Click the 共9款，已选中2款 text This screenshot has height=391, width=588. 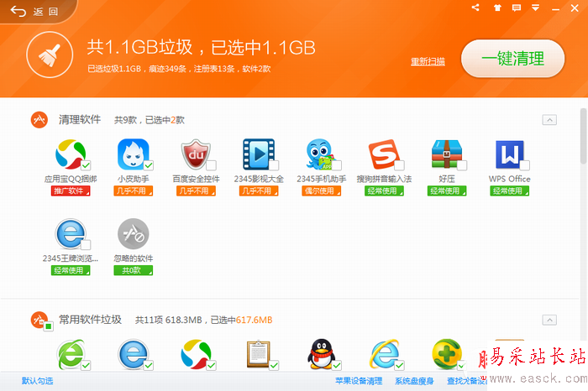pyautogui.click(x=150, y=120)
